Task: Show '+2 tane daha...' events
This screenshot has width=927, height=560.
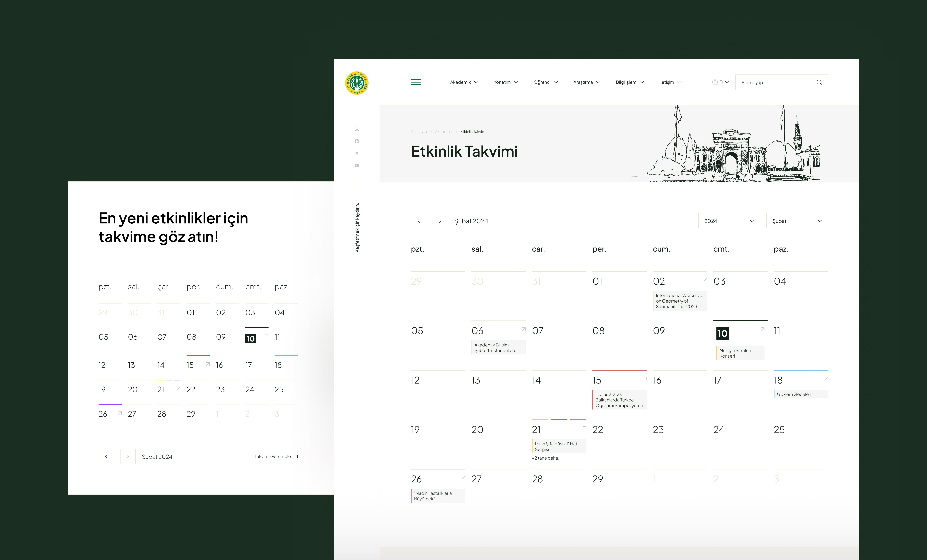Action: tap(547, 458)
